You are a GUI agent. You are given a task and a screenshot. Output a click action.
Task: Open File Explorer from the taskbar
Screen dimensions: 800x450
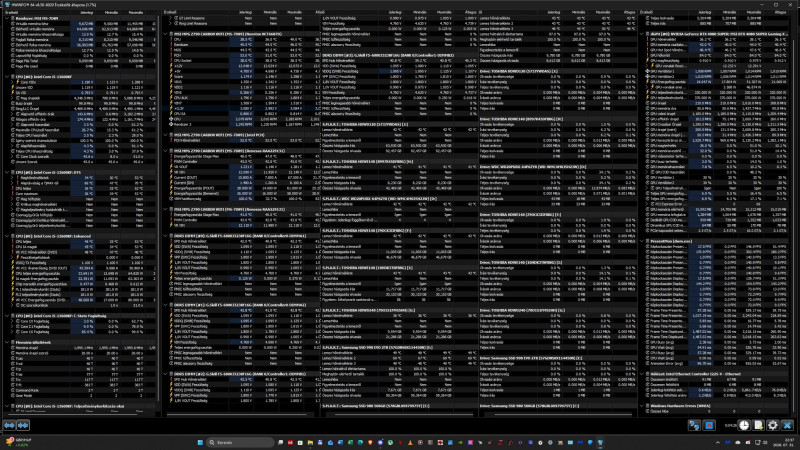[x=310, y=442]
